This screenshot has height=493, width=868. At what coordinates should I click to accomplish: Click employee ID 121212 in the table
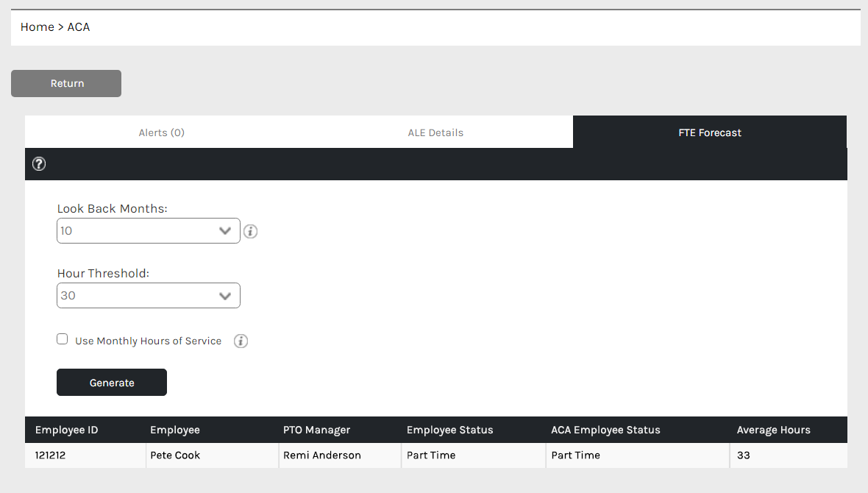(51, 455)
